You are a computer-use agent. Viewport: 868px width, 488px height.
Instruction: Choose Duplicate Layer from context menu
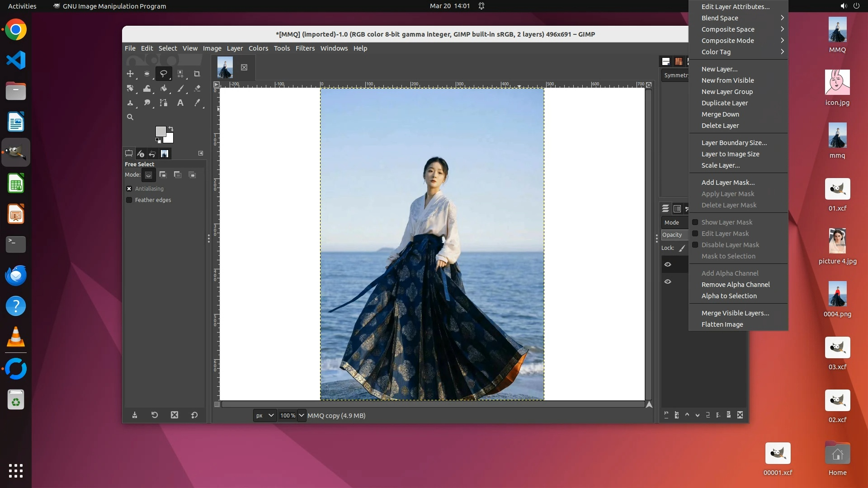(724, 103)
